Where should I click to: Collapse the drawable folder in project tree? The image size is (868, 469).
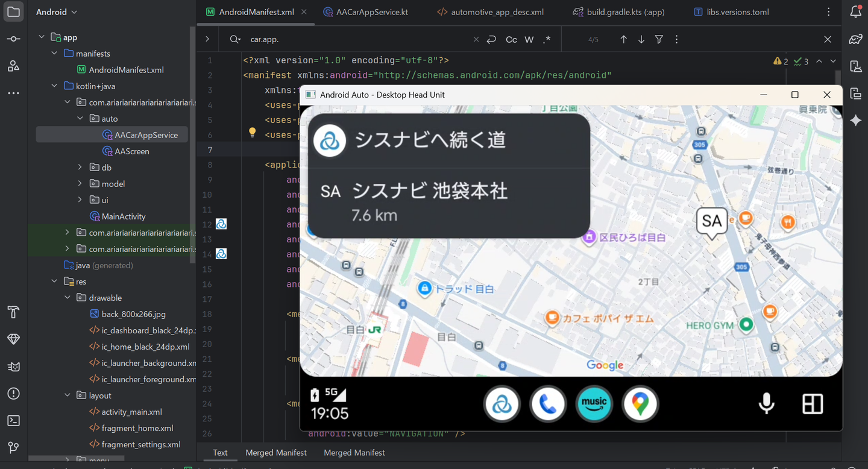68,298
